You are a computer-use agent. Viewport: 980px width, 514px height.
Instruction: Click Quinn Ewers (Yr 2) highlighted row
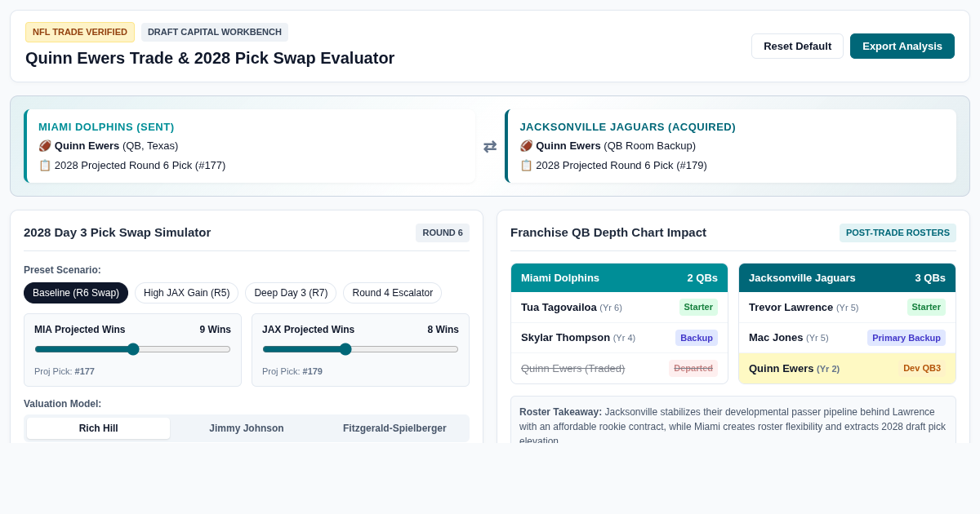pos(847,368)
